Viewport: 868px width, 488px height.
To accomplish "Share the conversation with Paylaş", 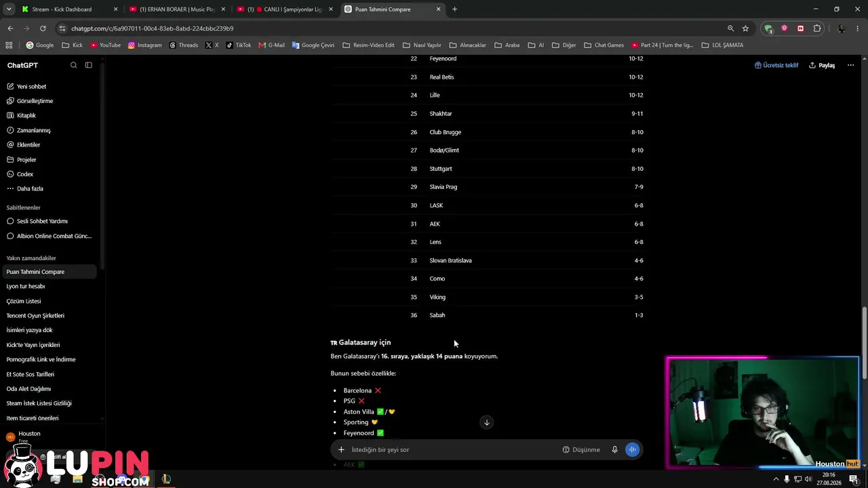I will tap(822, 65).
